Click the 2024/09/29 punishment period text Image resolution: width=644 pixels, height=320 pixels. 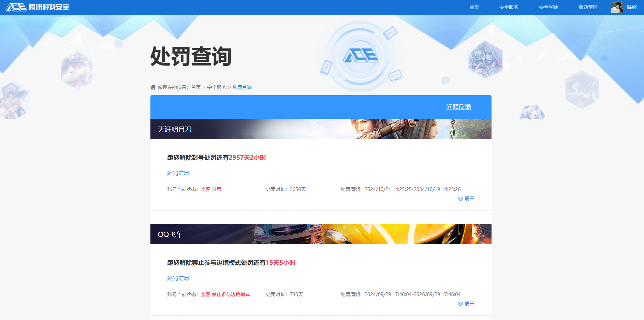pyautogui.click(x=400, y=294)
